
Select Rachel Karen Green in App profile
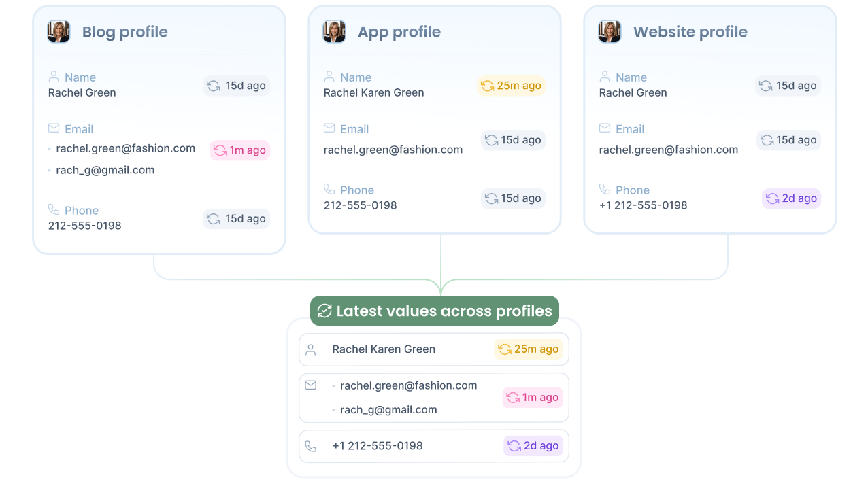[374, 92]
